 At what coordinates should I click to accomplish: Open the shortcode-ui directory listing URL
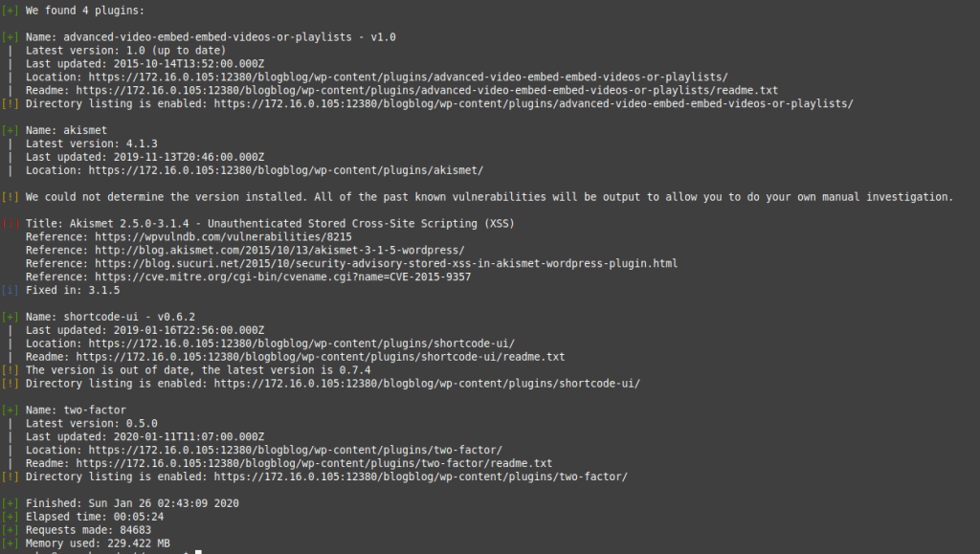[427, 384]
